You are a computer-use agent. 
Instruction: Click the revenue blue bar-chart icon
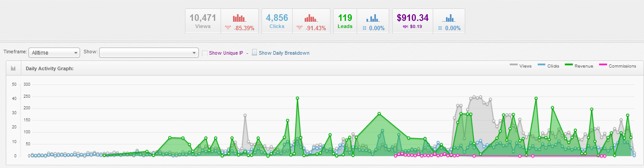coord(449,18)
